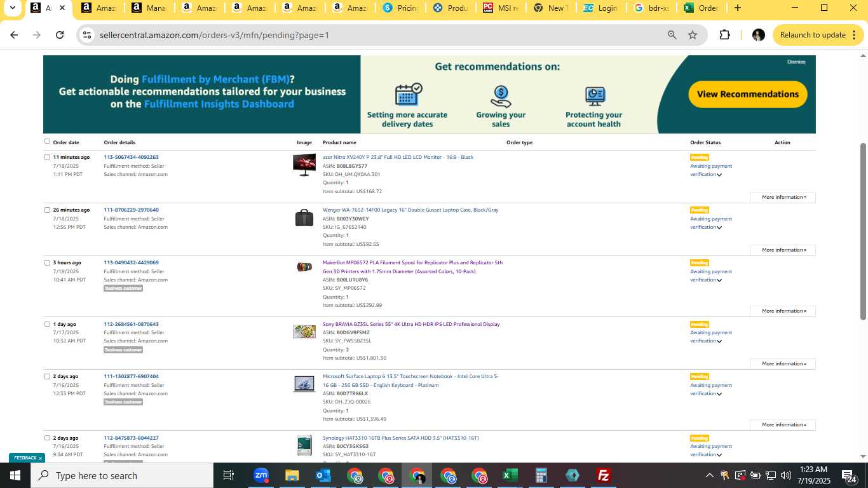The height and width of the screenshot is (488, 868).
Task: View site information icon in the address bar
Action: pyautogui.click(x=88, y=35)
